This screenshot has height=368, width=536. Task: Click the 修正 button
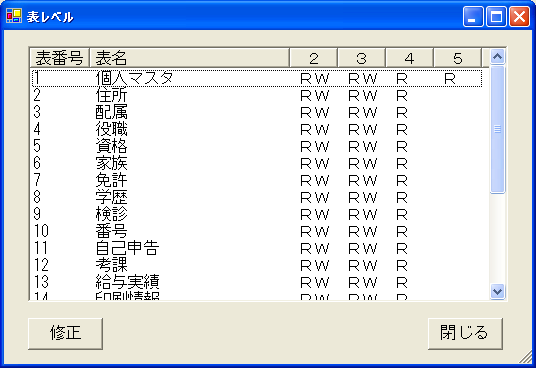65,333
